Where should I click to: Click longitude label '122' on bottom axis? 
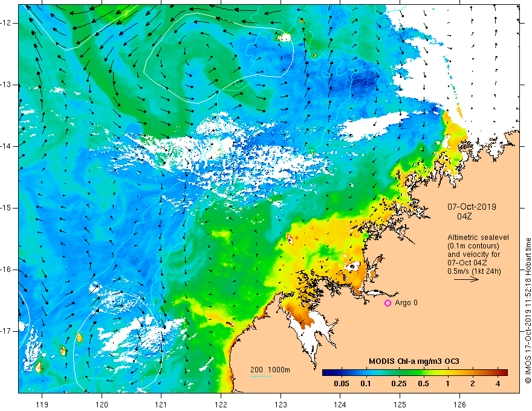pyautogui.click(x=221, y=404)
